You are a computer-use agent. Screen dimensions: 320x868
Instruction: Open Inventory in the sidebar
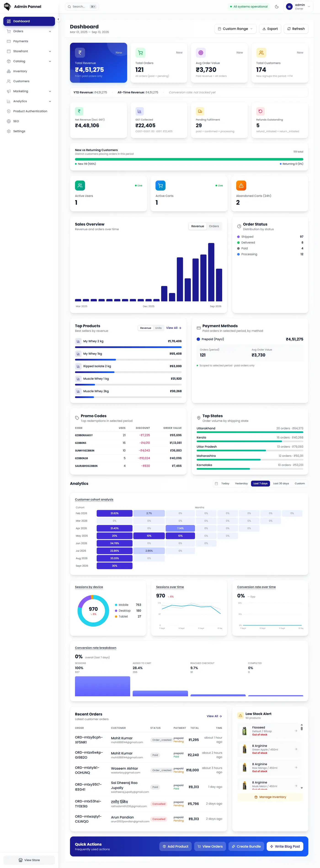point(29,71)
